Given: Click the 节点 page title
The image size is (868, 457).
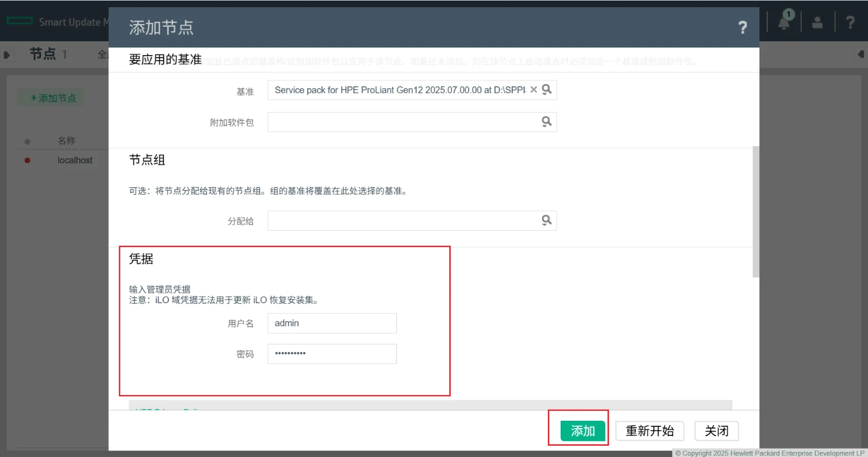Looking at the screenshot, I should pyautogui.click(x=43, y=54).
